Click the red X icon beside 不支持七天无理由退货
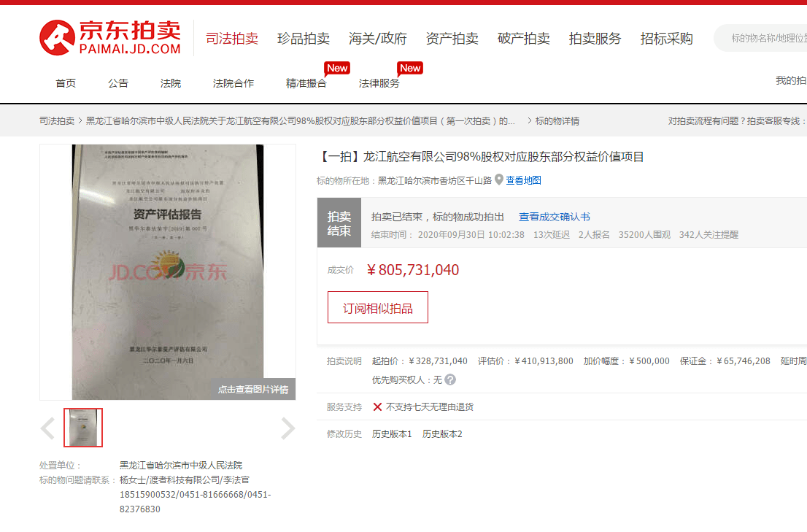 (377, 407)
